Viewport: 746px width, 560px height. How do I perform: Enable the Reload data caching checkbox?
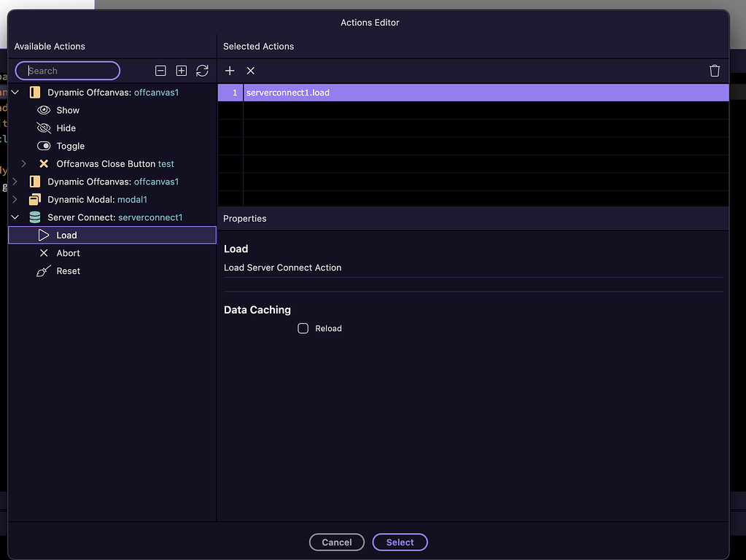tap(303, 328)
